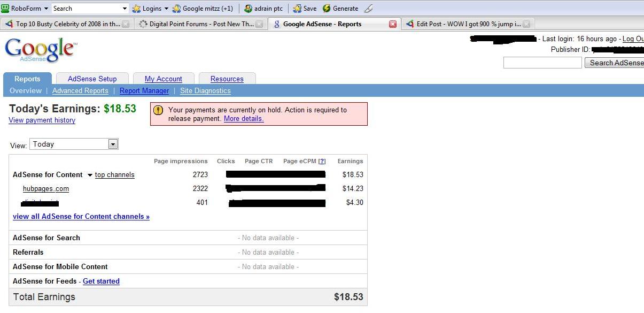The image size is (644, 313).
Task: Click the RoboForm pen icon
Action: pos(368,9)
